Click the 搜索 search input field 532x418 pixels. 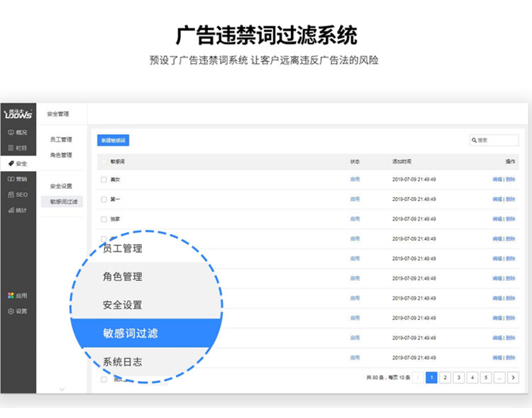click(x=497, y=141)
